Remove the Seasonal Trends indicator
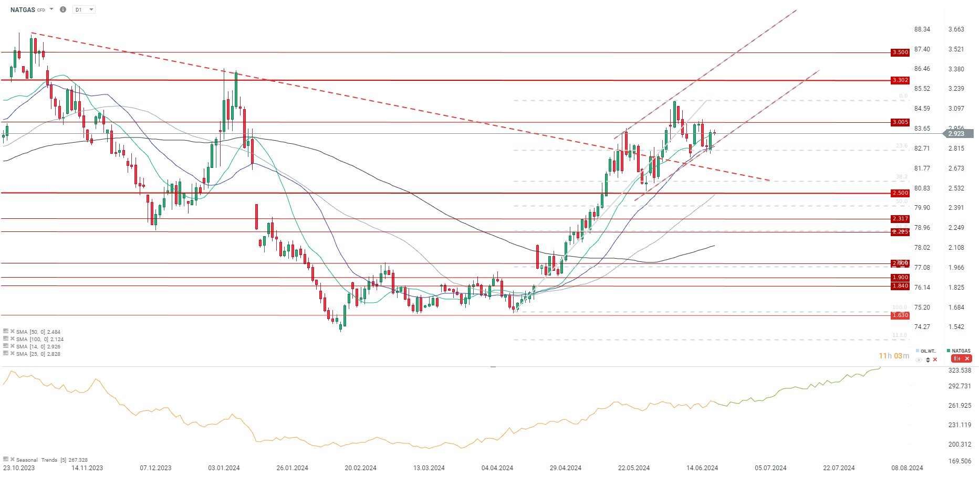The width and height of the screenshot is (980, 477). 12,459
